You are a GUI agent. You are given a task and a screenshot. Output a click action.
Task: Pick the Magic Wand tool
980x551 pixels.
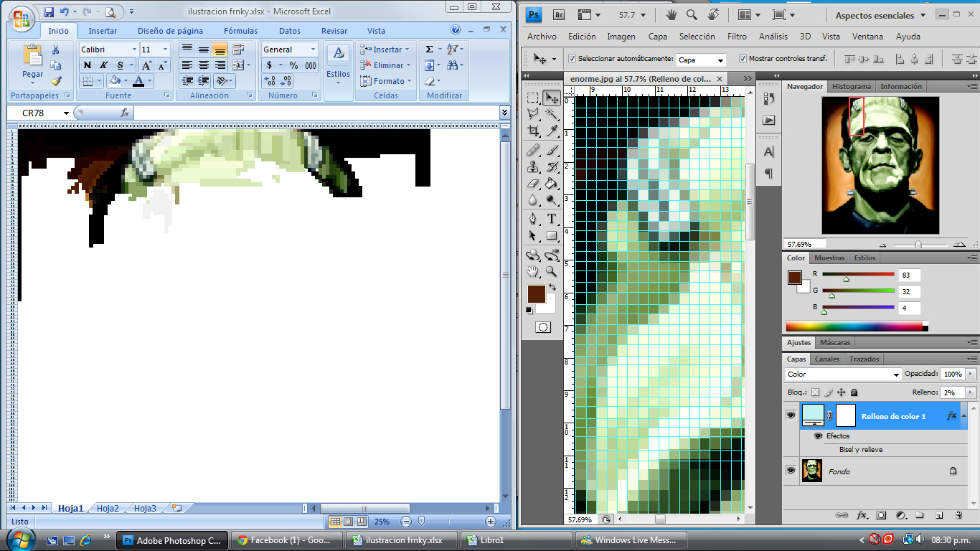(552, 114)
